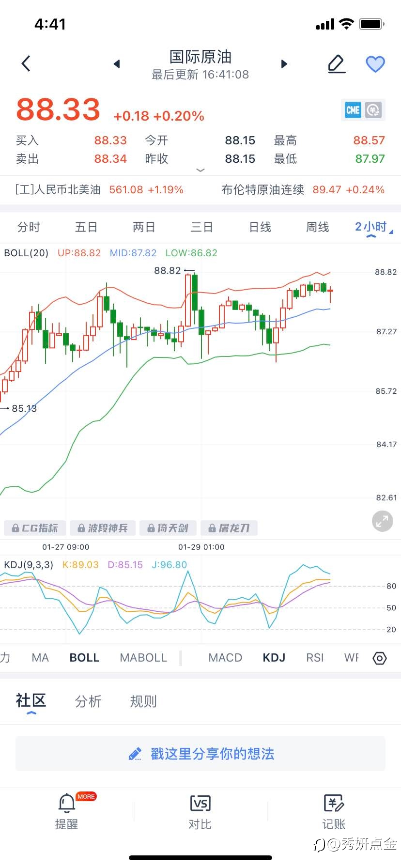Open 布伦特原油连续 ticker quote

303,189
